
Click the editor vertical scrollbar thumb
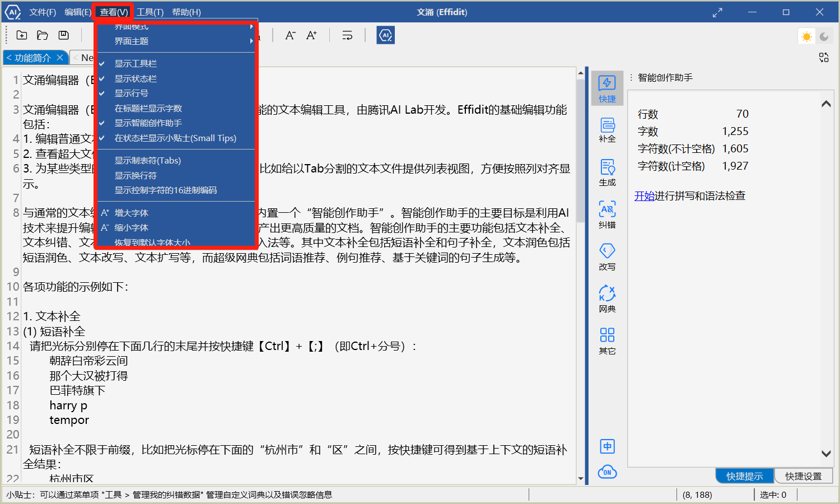[581, 151]
